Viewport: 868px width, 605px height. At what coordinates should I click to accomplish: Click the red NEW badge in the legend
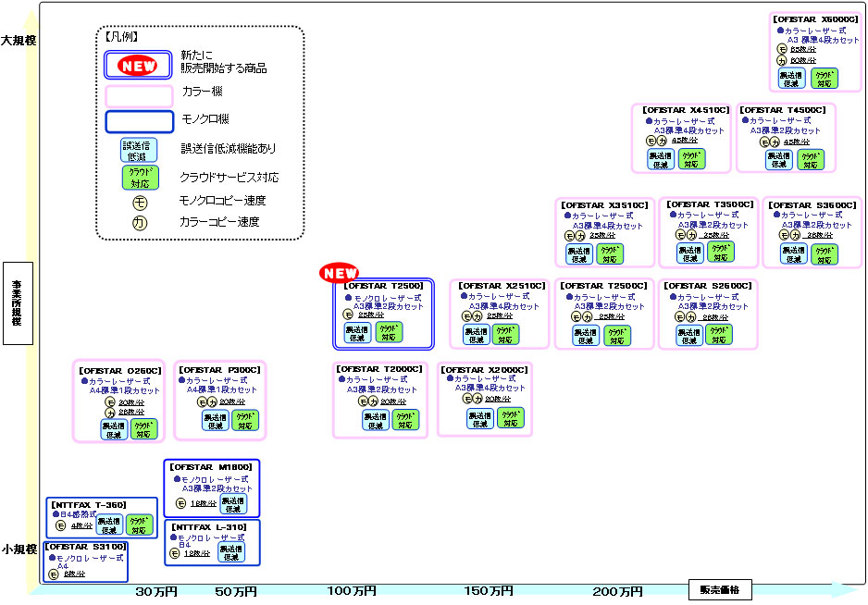point(137,66)
